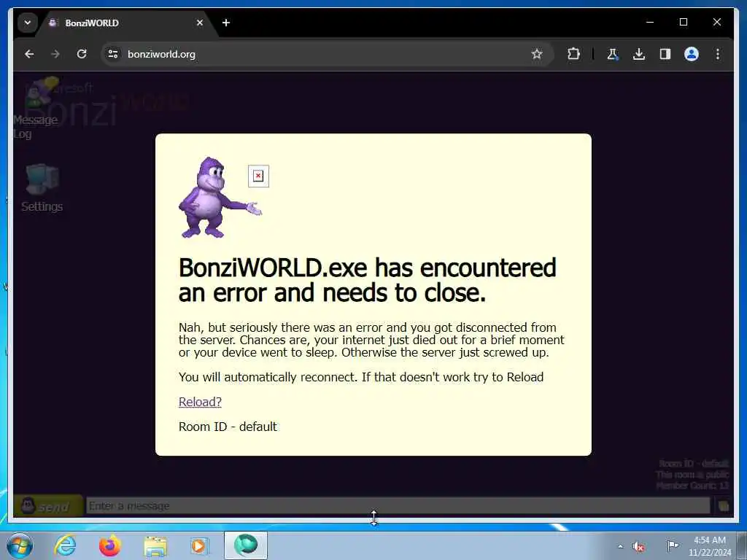Open File Explorer from taskbar
747x560 pixels.
[155, 545]
